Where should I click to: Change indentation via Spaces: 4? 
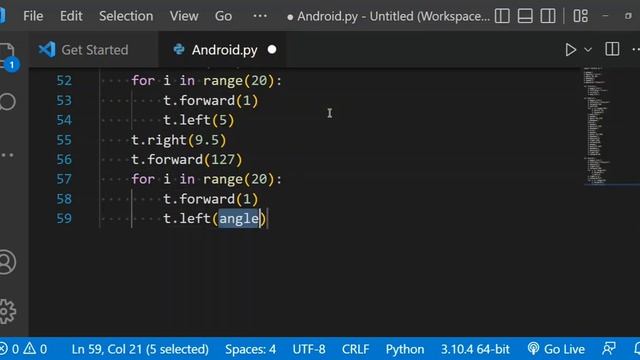click(250, 349)
